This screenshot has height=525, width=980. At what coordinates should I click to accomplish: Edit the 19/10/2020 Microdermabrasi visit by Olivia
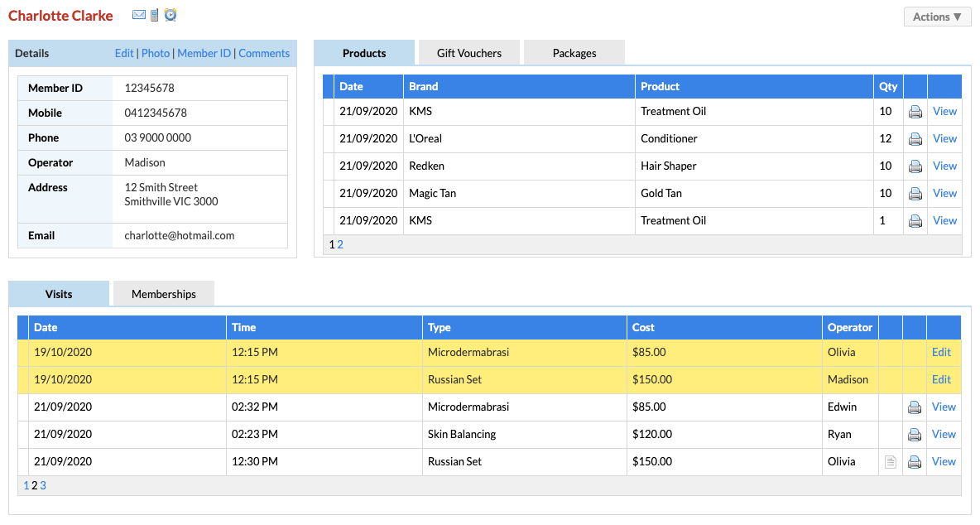click(941, 352)
